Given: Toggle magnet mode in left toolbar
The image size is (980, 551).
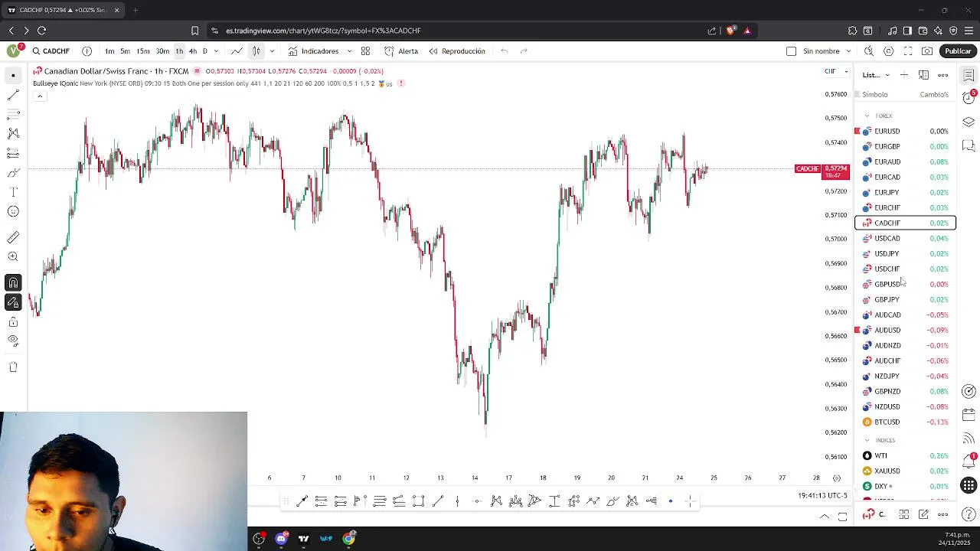Looking at the screenshot, I should coord(13,283).
